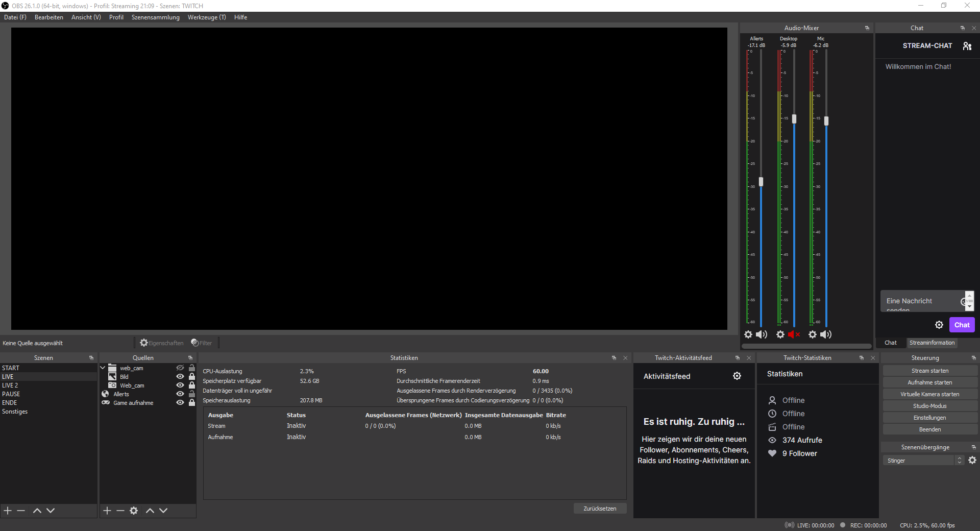Viewport: 980px width, 531px height.
Task: Click the Mic volume slider handle
Action: coord(826,121)
